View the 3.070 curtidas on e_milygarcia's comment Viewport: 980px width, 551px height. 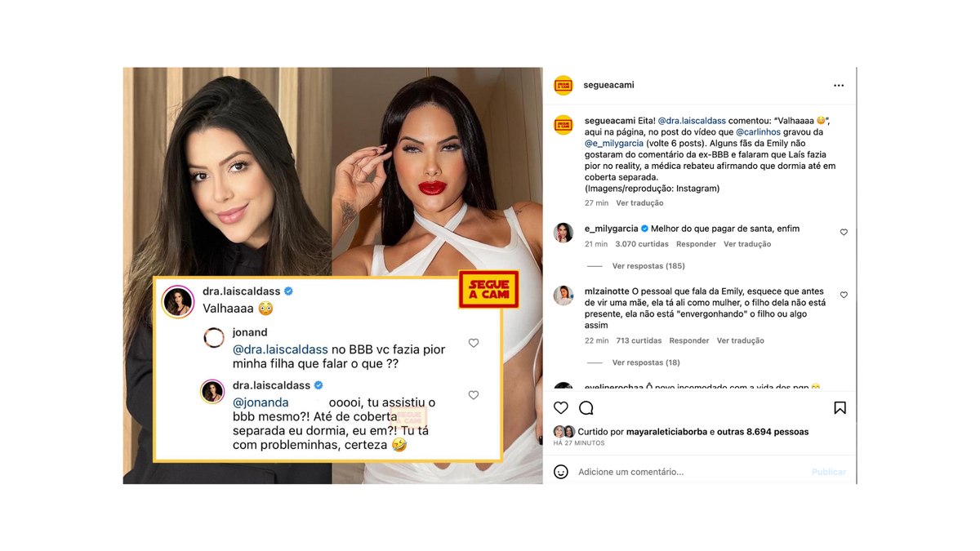pyautogui.click(x=642, y=244)
